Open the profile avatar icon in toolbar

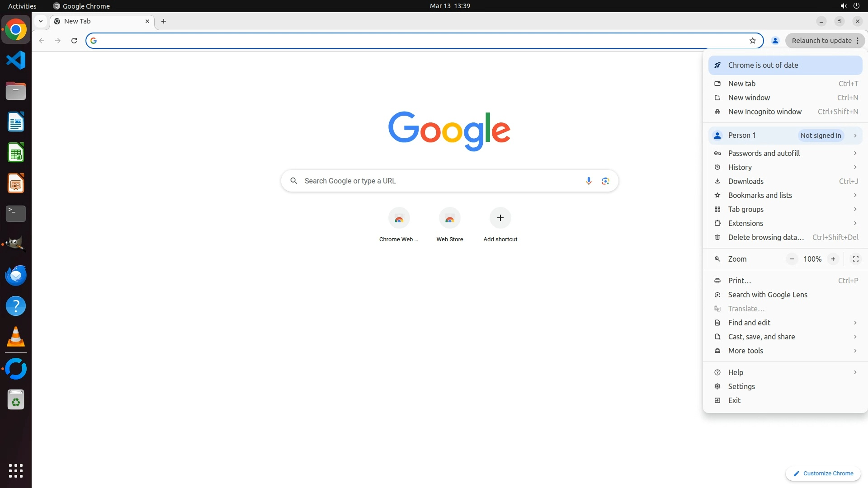[775, 41]
